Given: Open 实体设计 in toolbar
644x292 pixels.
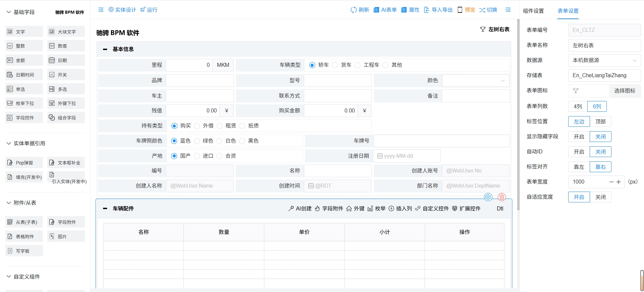Looking at the screenshot, I should pos(122,10).
